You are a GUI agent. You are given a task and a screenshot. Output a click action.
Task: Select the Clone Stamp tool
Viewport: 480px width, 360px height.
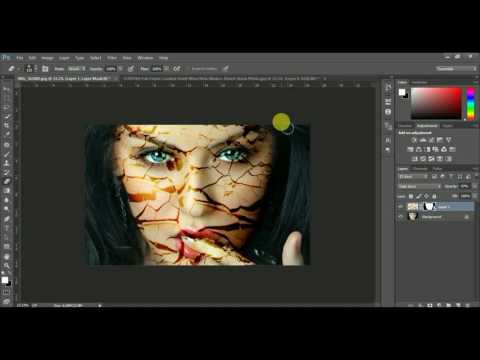(x=7, y=163)
